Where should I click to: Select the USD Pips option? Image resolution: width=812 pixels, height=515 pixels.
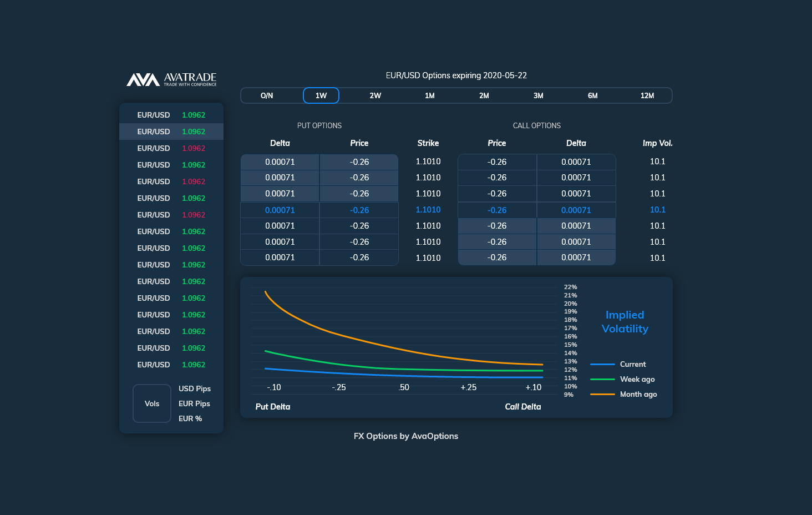[x=195, y=388]
